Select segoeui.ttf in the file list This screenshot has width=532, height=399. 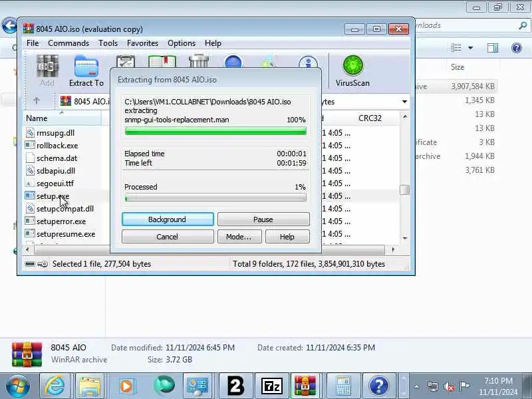point(50,184)
